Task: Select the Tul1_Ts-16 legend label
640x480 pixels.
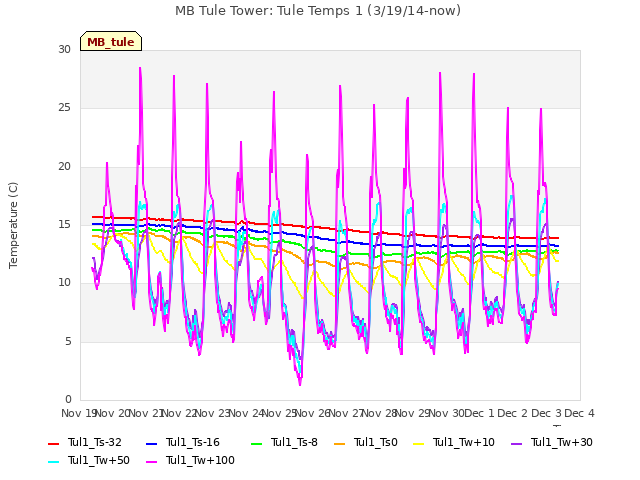Action: pos(193,442)
